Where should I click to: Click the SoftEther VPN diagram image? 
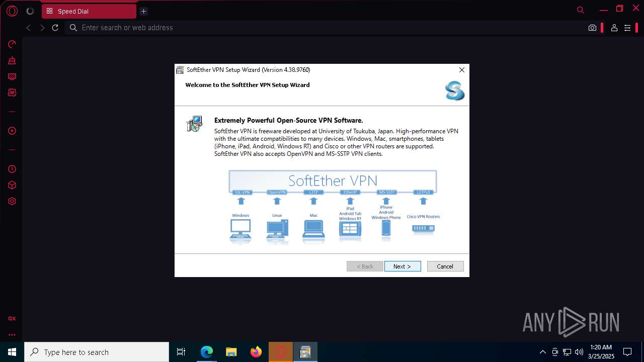333,207
